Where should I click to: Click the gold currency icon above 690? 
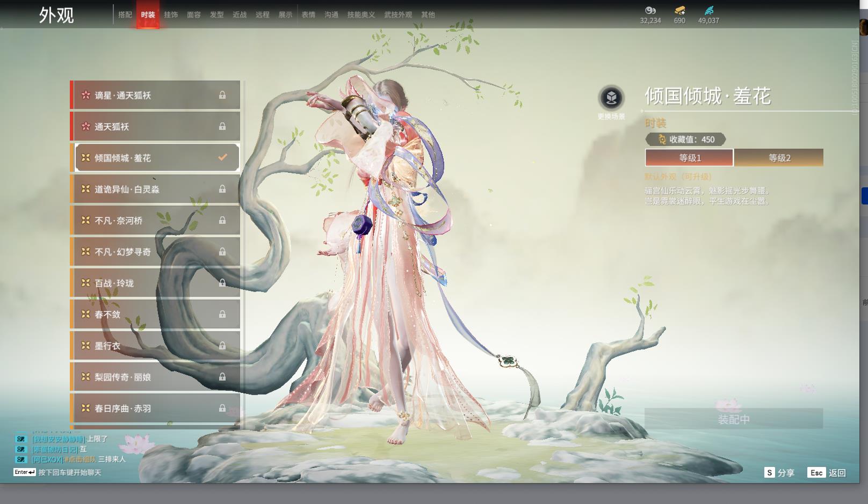(679, 10)
